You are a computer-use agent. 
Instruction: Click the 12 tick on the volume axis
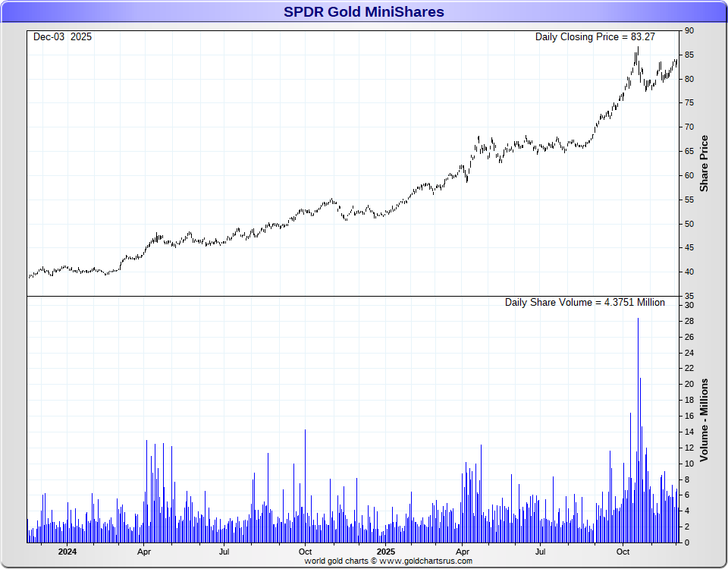coord(689,448)
